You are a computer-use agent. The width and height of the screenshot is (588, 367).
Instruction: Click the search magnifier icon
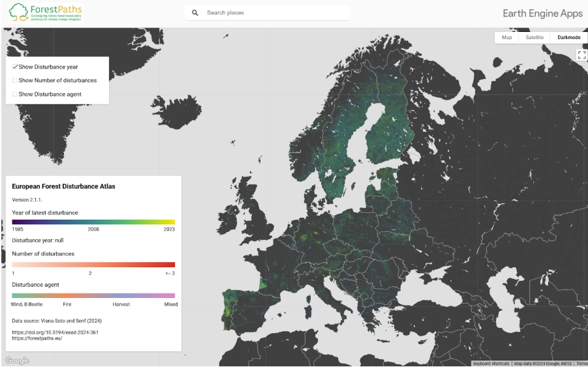195,13
